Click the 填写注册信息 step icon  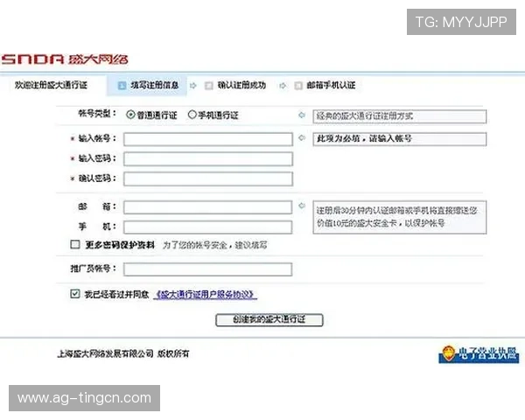click(122, 86)
